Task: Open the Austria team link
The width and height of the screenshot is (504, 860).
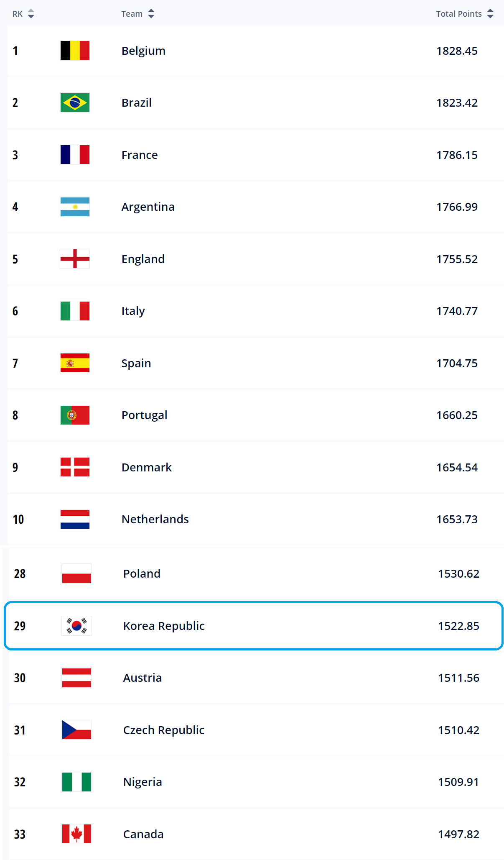Action: 142,678
